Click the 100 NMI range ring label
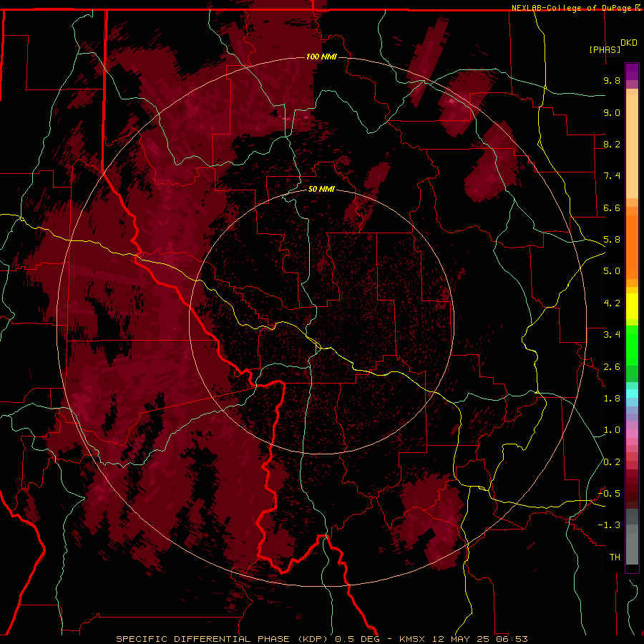 tap(321, 57)
